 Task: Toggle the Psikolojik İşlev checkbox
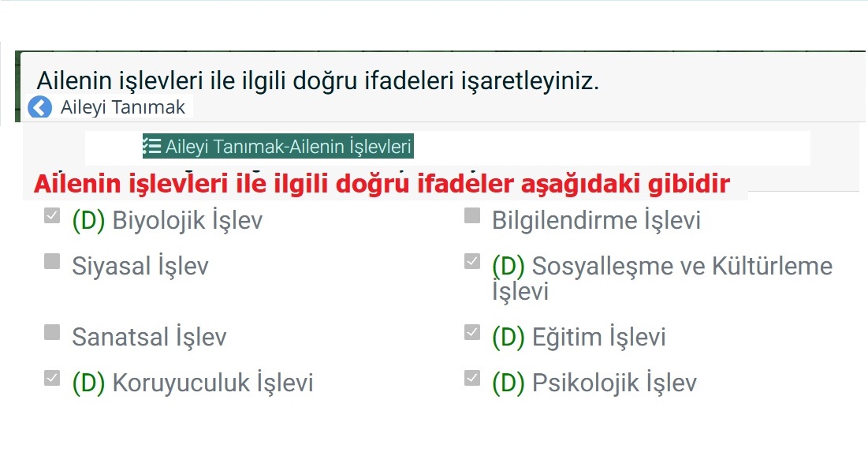472,378
